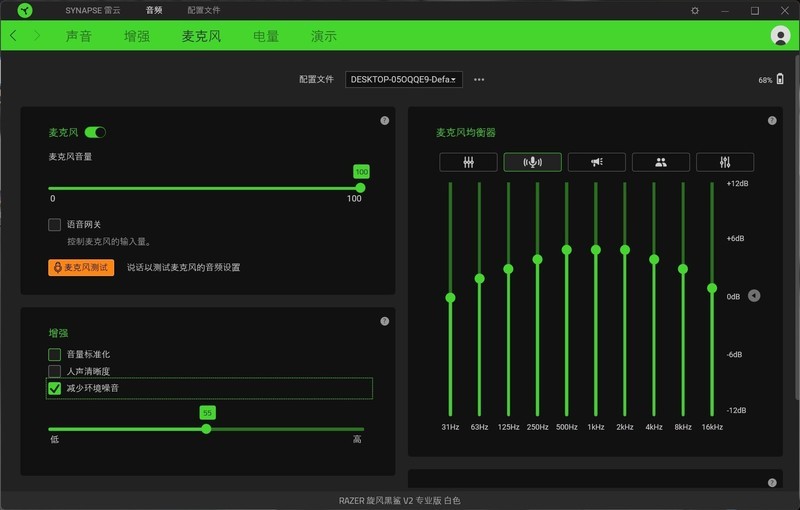Viewport: 800px width, 510px height.
Task: Uncheck the 减少环境噪音 checkbox
Action: [x=55, y=388]
